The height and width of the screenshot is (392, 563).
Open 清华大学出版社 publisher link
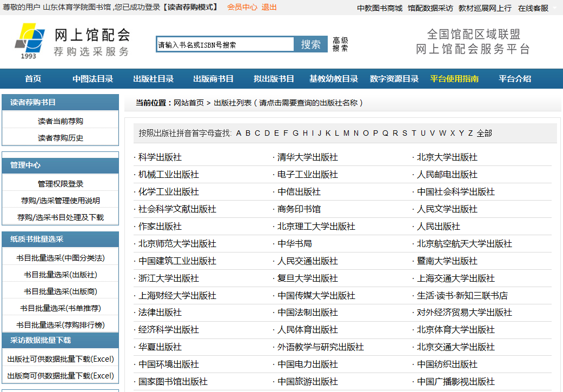[x=307, y=157]
